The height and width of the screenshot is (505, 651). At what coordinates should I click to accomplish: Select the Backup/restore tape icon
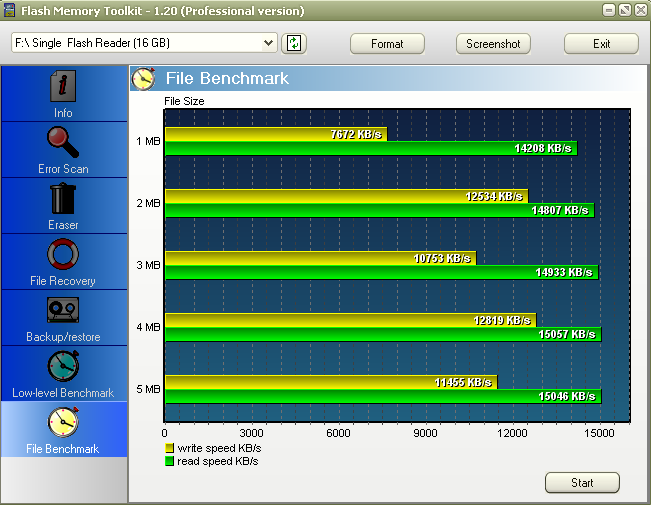(x=63, y=310)
